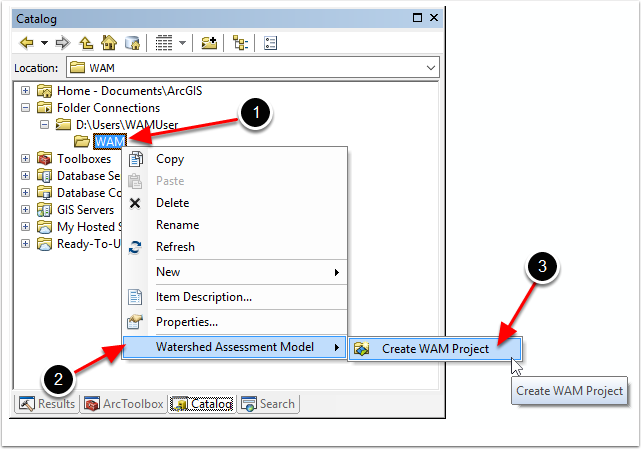Open the view type dropdown arrow

[182, 43]
